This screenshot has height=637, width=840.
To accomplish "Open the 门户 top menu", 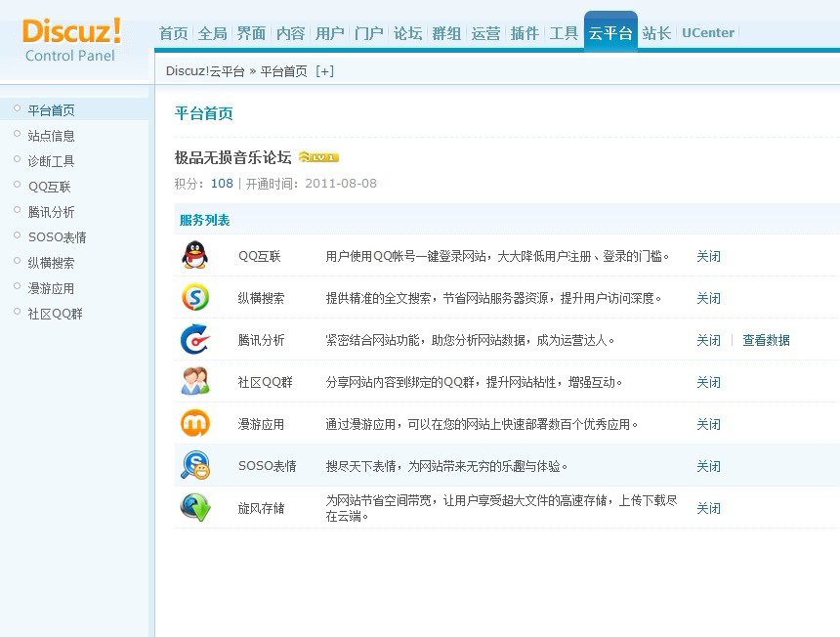I will [x=369, y=33].
